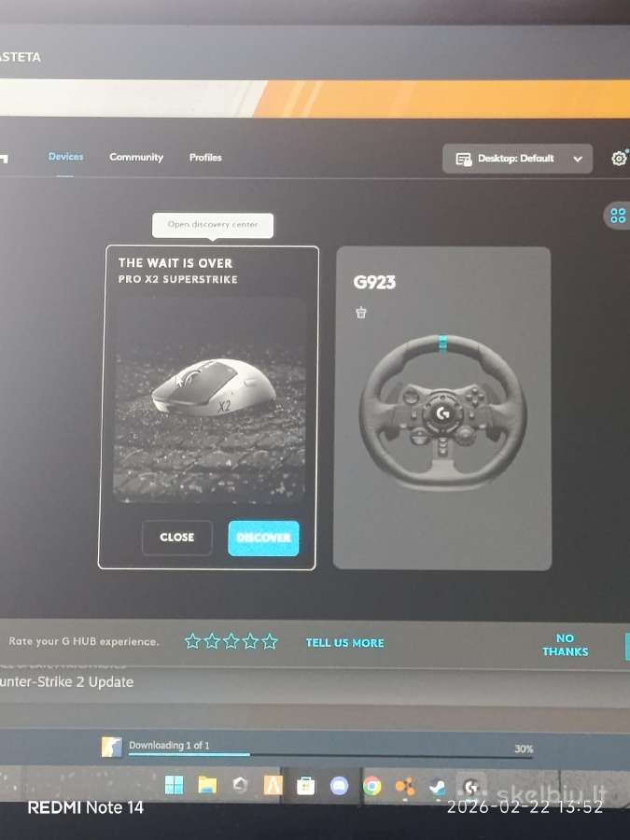
Task: Open the Profiles tab
Action: tap(205, 157)
